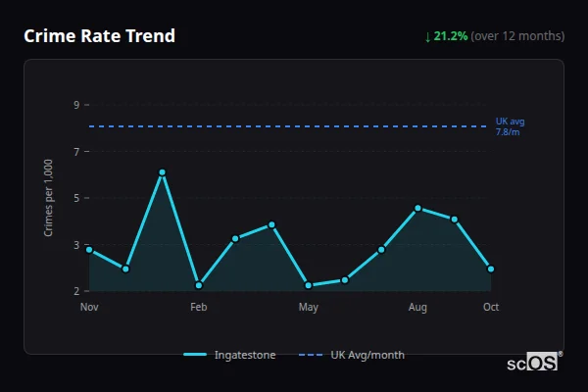Image resolution: width=588 pixels, height=392 pixels.
Task: Click the 'Crime Rate Trend' heading
Action: [x=99, y=36]
